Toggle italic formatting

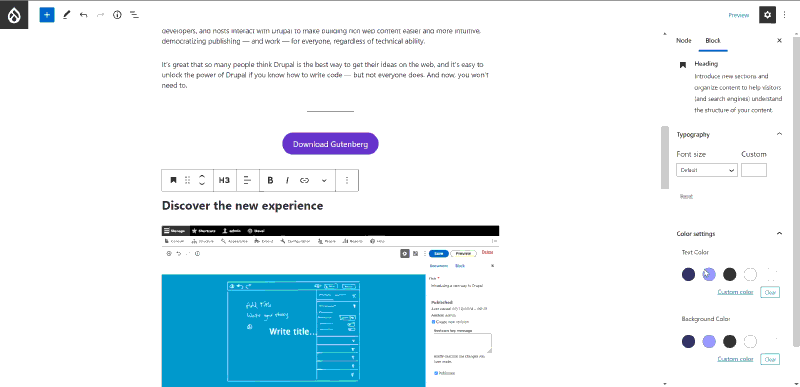click(287, 180)
